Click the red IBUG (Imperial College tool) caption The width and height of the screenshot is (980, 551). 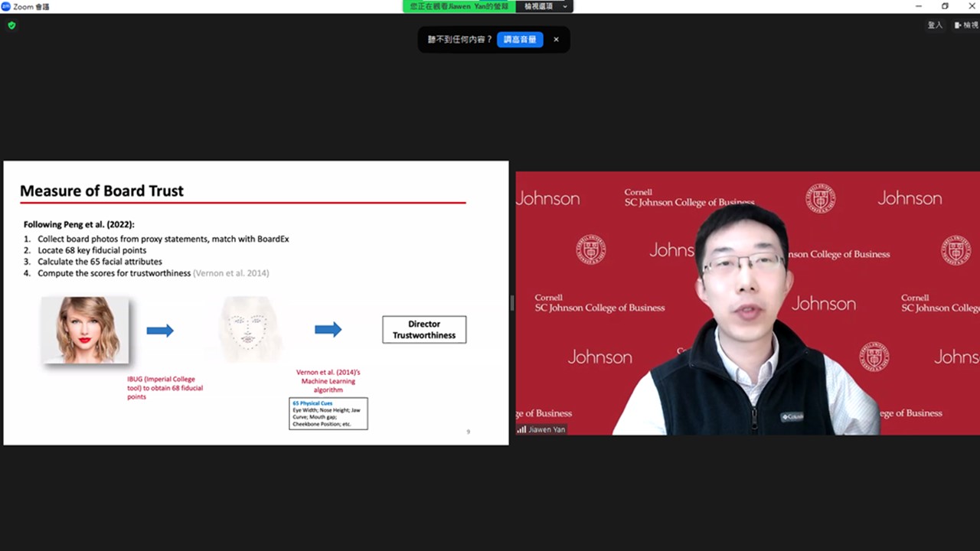pos(165,388)
